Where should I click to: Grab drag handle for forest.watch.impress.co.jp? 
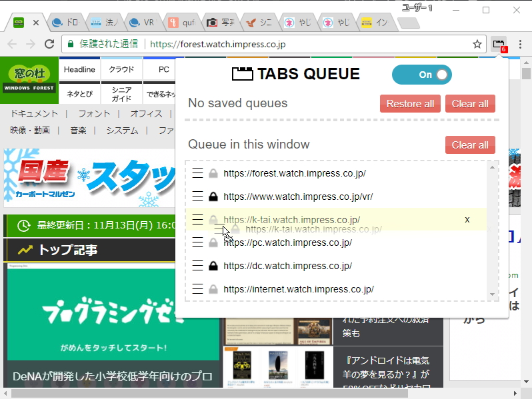197,173
